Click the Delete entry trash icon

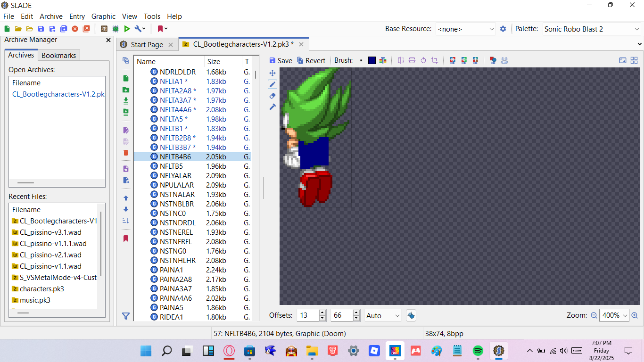(126, 153)
